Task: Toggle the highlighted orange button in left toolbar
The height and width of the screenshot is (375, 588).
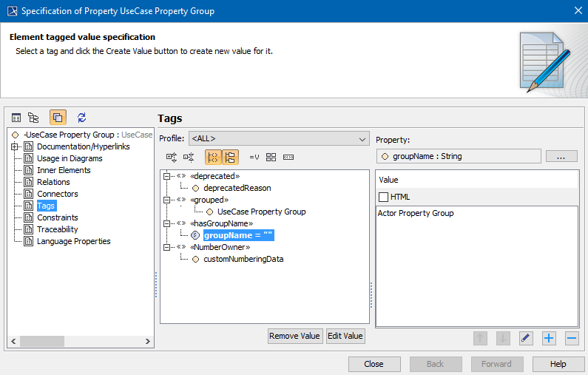Action: tap(58, 118)
